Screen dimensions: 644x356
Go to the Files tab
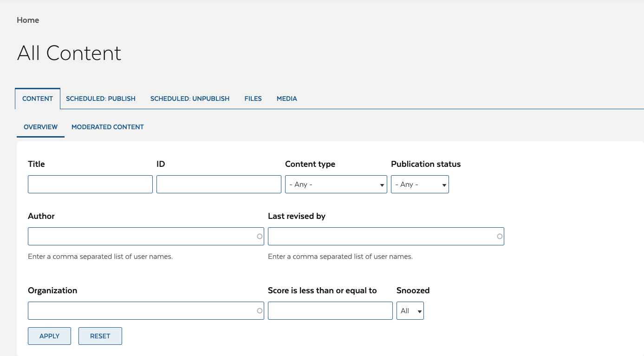(x=253, y=99)
